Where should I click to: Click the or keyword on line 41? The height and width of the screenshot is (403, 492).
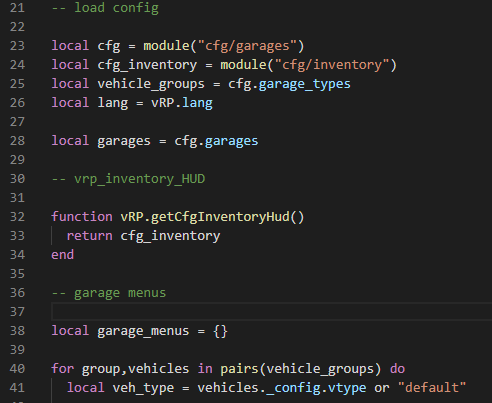click(382, 388)
